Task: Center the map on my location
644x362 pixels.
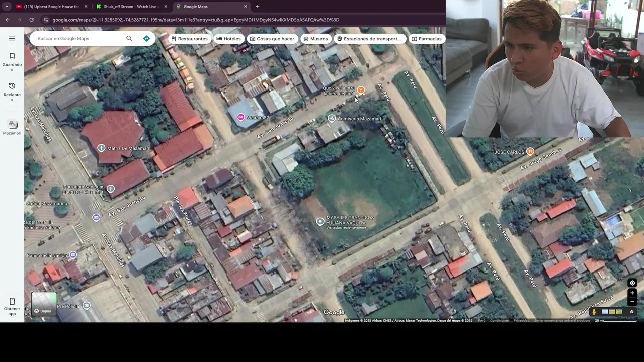Action: (x=632, y=283)
